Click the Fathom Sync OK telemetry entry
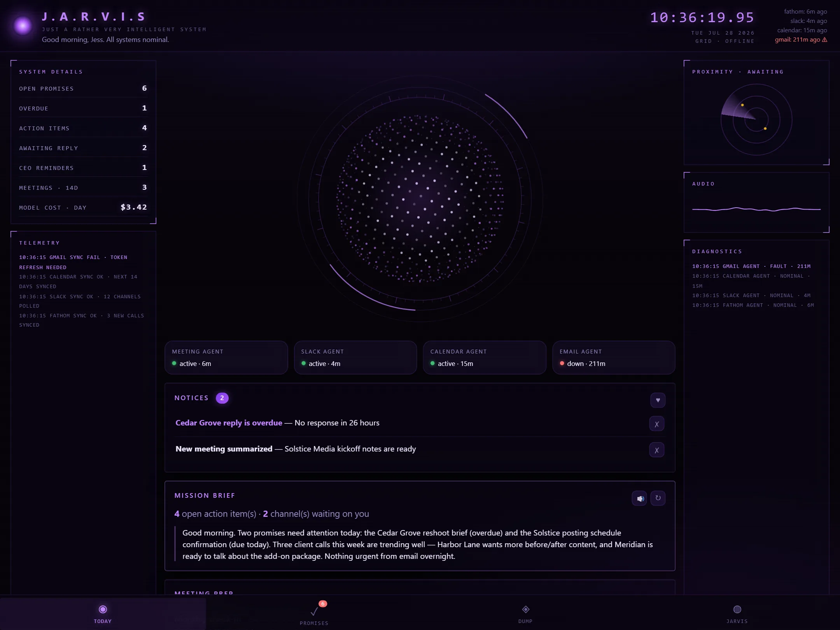840x630 pixels. tap(82, 320)
